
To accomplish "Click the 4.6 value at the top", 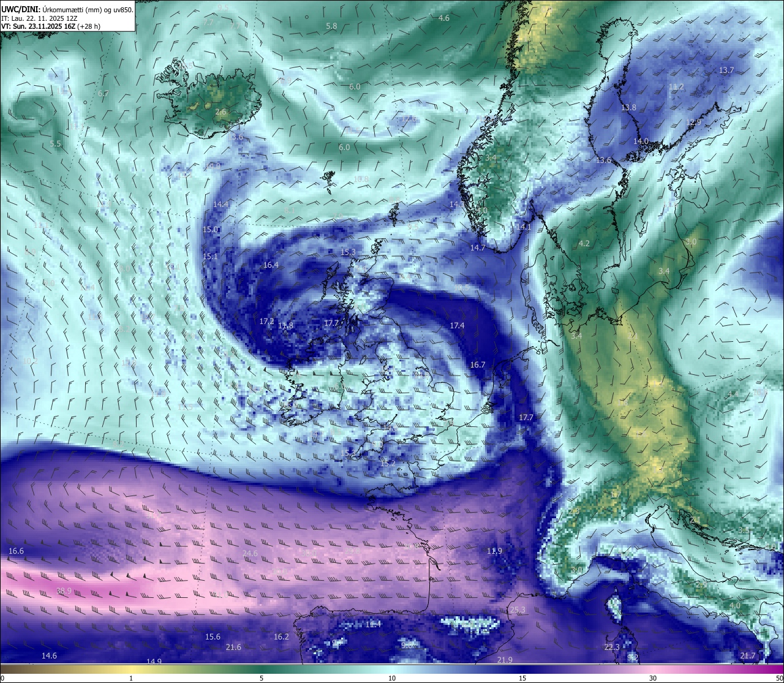I will [x=444, y=18].
